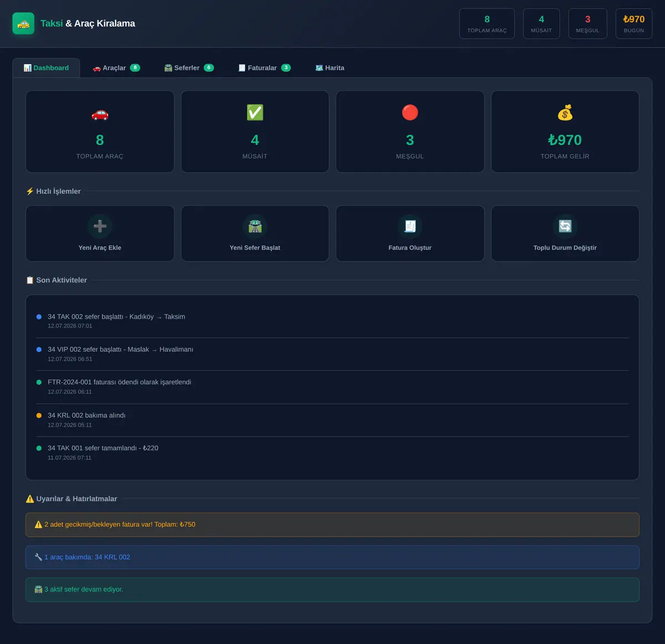Click the wrench icon in maintenance alert
Viewport: 665px width, 644px height.
click(38, 557)
